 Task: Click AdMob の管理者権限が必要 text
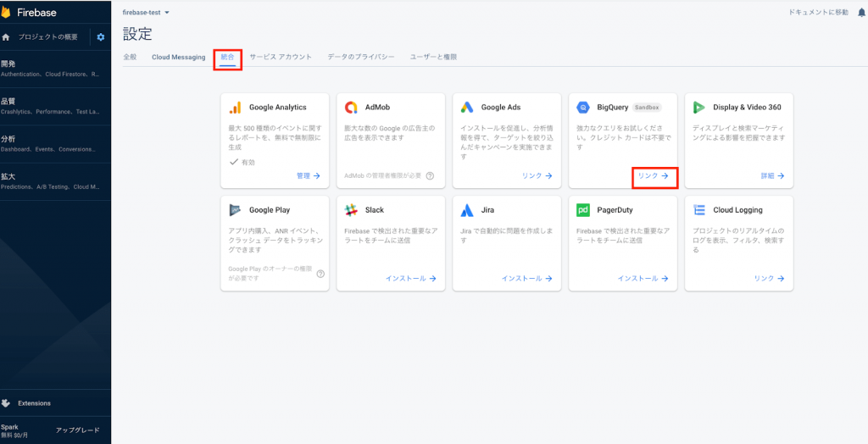382,176
